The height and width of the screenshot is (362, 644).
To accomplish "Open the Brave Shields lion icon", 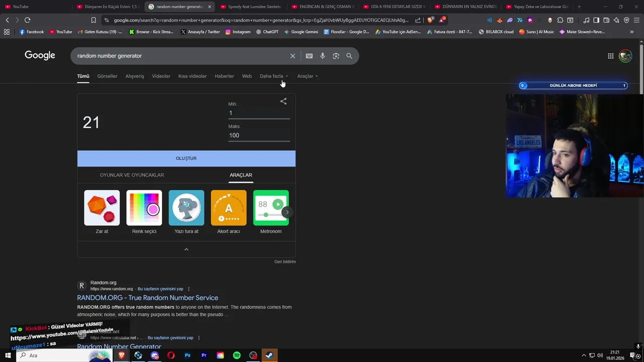I will coord(430,20).
